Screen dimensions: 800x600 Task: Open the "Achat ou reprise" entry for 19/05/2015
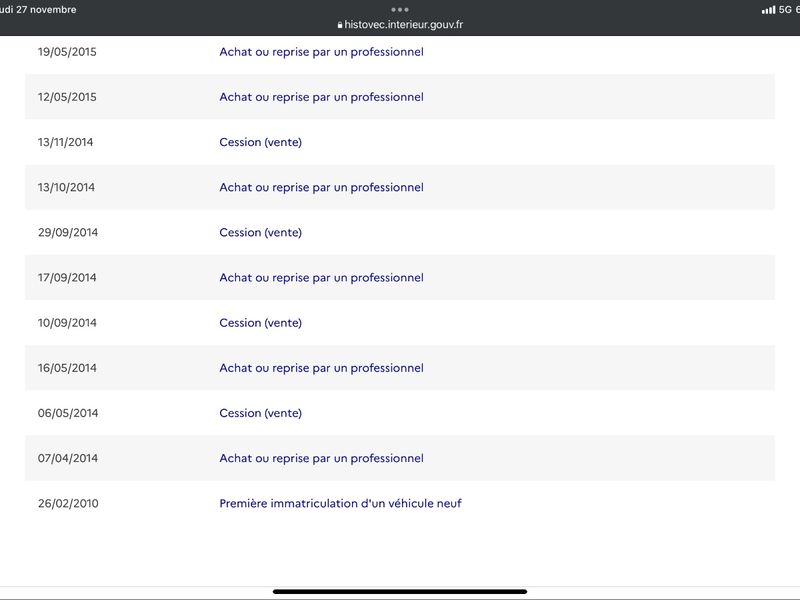point(321,52)
